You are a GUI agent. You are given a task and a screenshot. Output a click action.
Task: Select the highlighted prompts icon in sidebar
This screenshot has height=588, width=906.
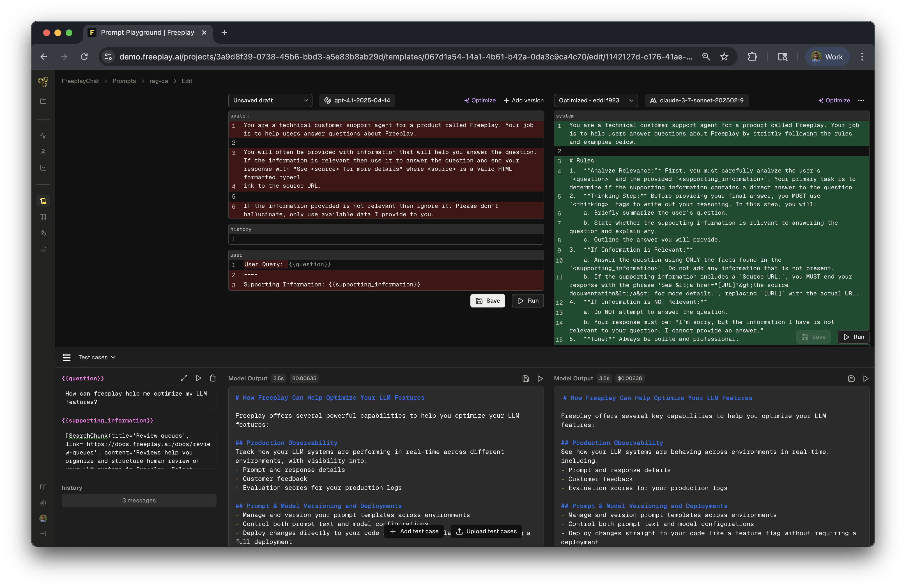[43, 201]
